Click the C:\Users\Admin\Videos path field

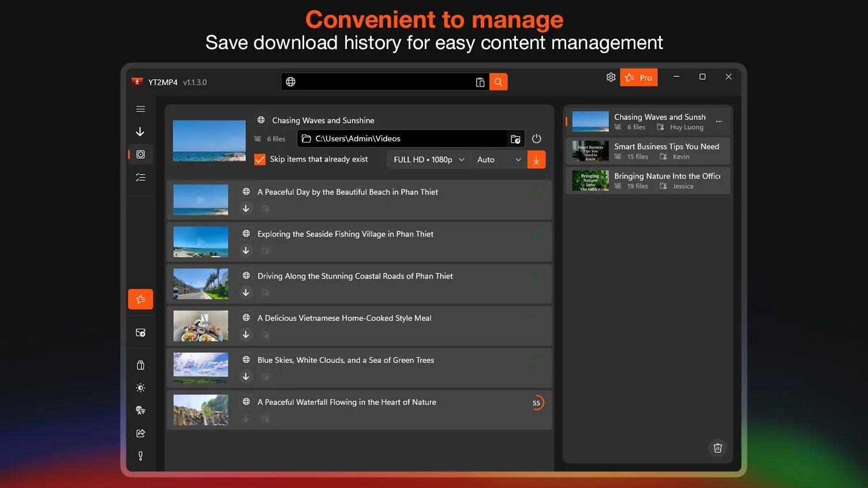tap(402, 139)
